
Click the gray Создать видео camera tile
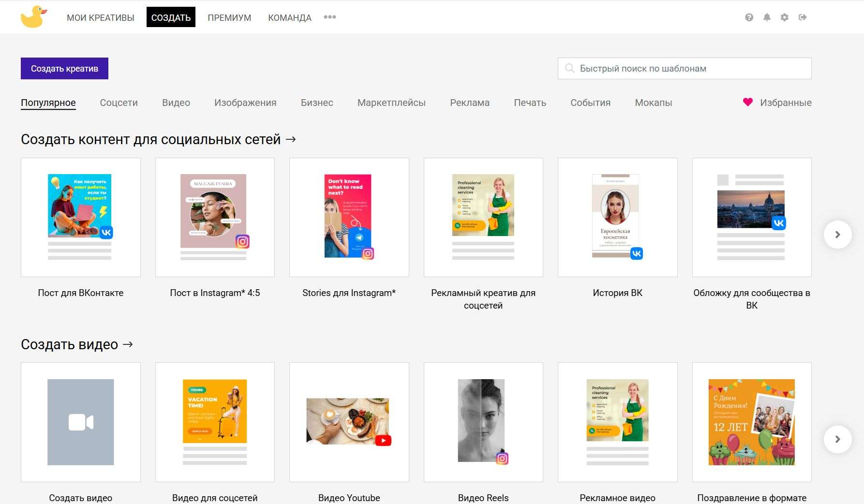(x=81, y=422)
